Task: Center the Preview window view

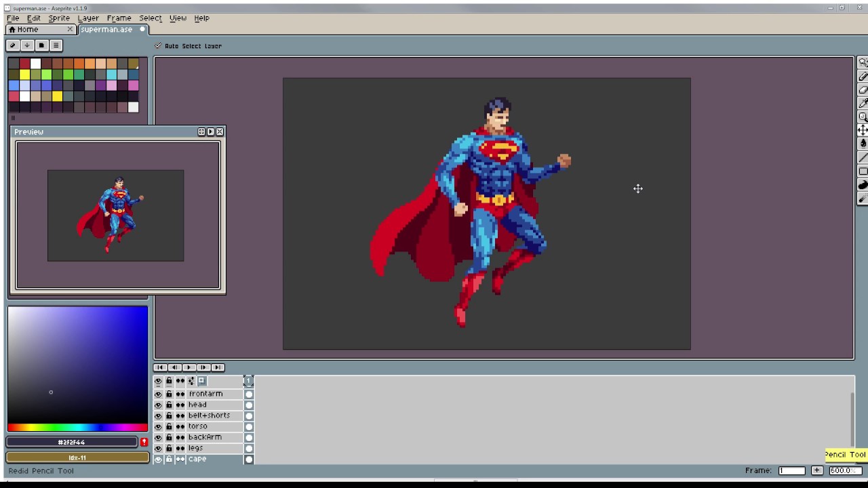Action: [x=201, y=131]
